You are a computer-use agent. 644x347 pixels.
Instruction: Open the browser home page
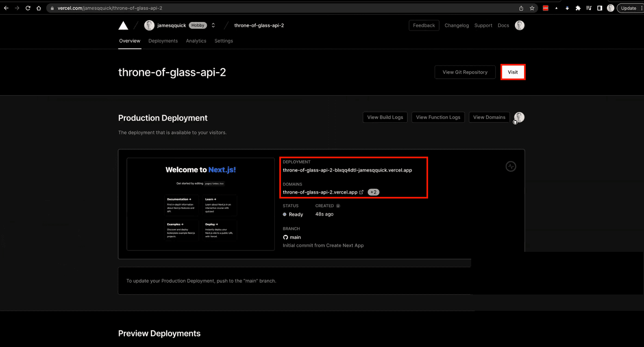tap(39, 8)
